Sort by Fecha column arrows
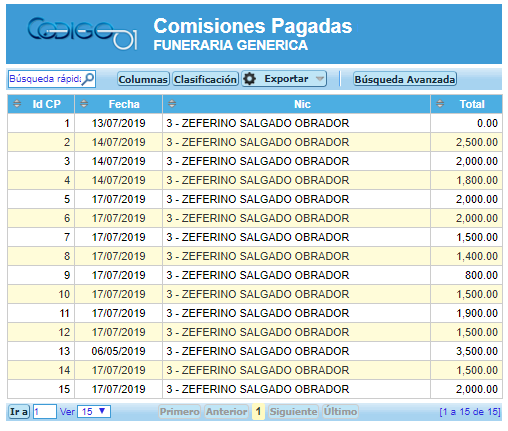 click(x=84, y=104)
